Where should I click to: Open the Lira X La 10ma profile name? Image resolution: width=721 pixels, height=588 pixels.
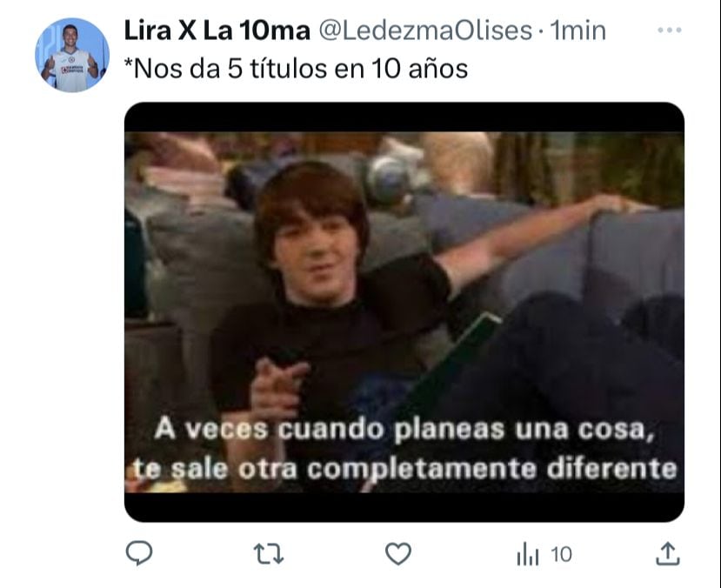(217, 30)
